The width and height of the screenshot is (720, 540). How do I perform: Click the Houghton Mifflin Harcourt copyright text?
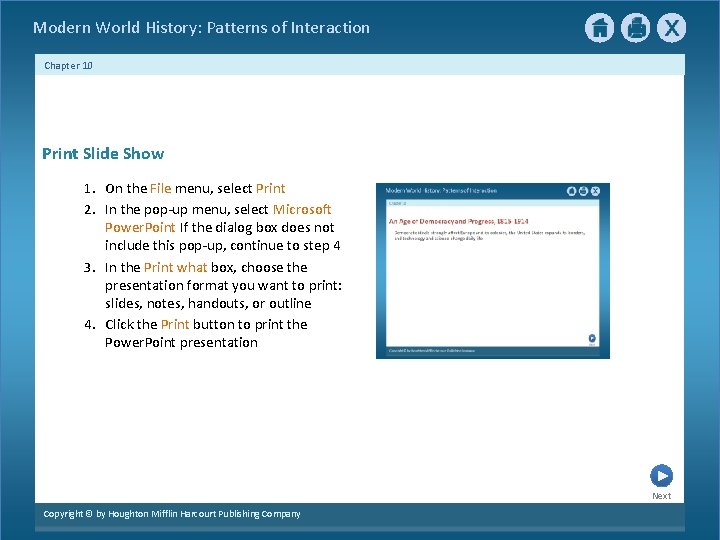click(172, 514)
